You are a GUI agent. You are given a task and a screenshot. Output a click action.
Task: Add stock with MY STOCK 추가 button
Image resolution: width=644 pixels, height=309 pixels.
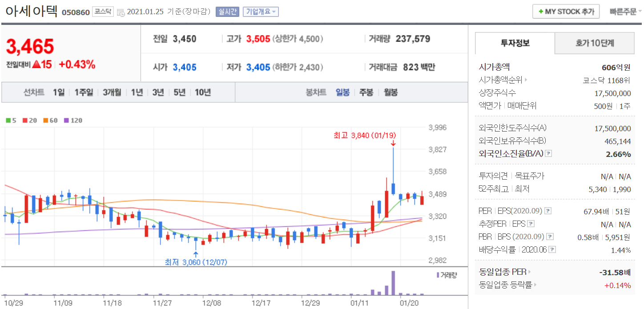[x=566, y=12]
